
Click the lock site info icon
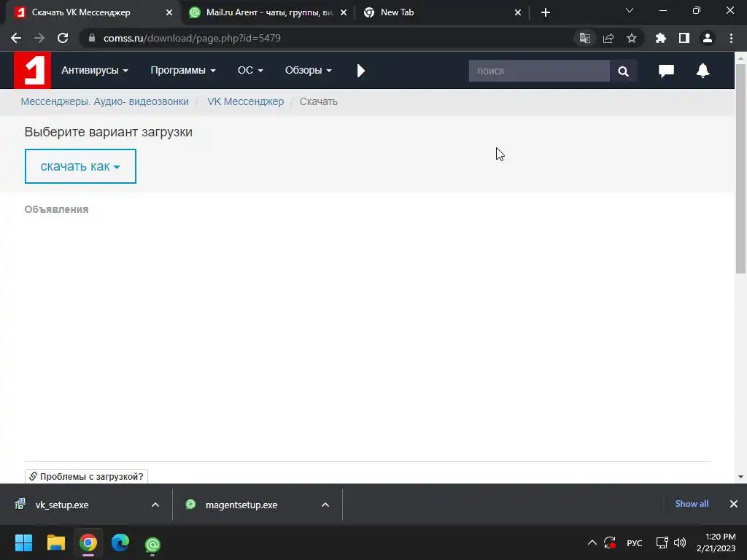(x=92, y=38)
